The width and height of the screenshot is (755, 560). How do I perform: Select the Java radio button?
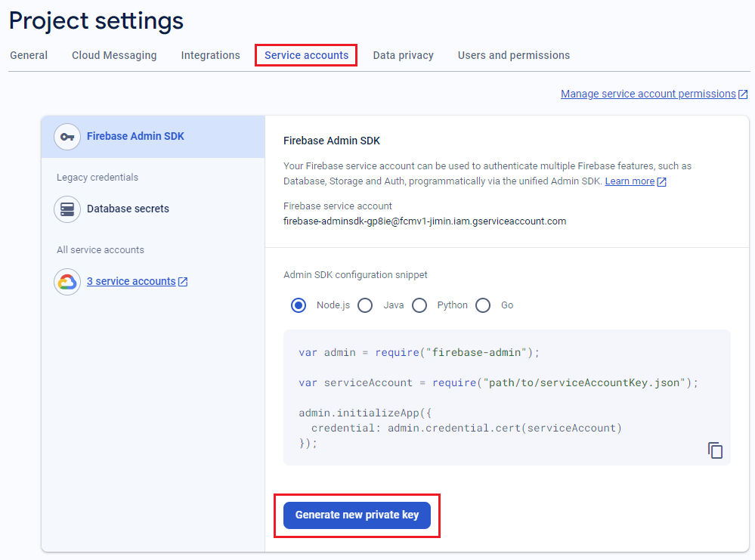[x=365, y=305]
